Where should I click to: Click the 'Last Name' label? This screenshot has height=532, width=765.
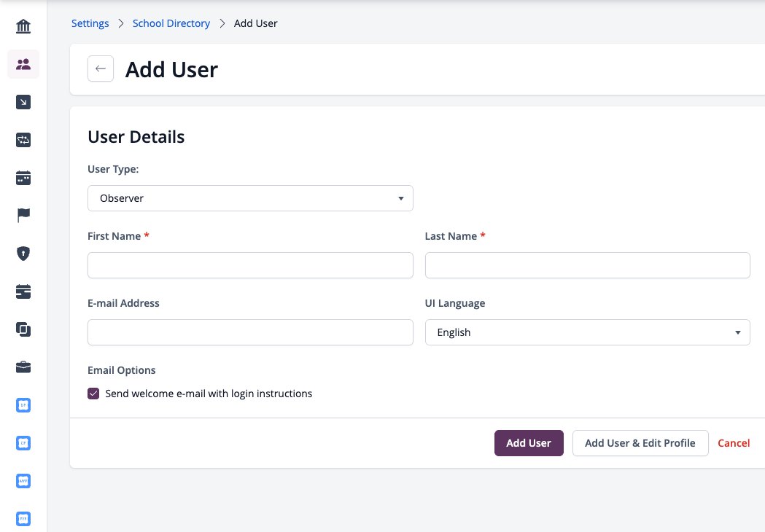pos(451,236)
